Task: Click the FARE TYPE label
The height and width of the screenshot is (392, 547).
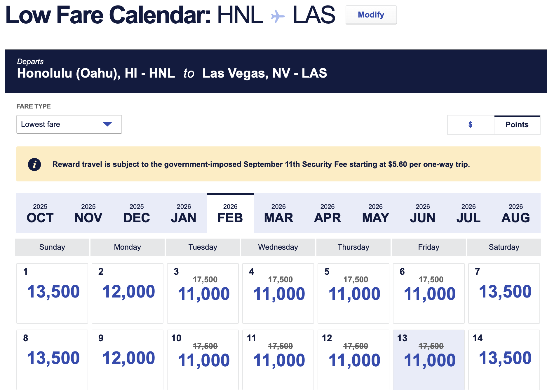Action: coord(34,106)
